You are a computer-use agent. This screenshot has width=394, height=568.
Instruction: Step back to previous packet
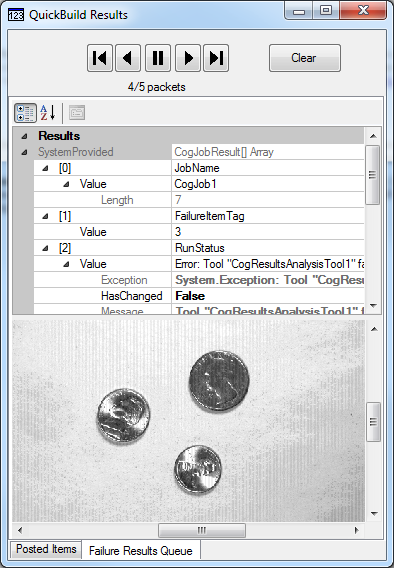point(128,58)
